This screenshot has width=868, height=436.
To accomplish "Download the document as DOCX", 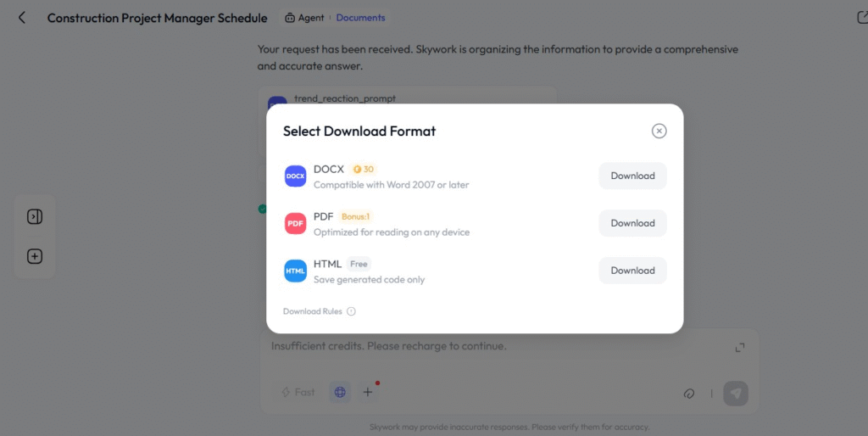I will pos(632,176).
